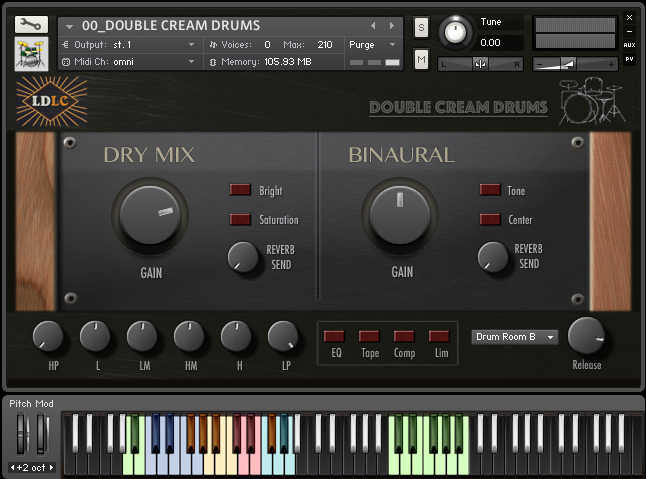Enable the Saturation switch
Viewport: 646px width, 479px height.
(x=240, y=219)
